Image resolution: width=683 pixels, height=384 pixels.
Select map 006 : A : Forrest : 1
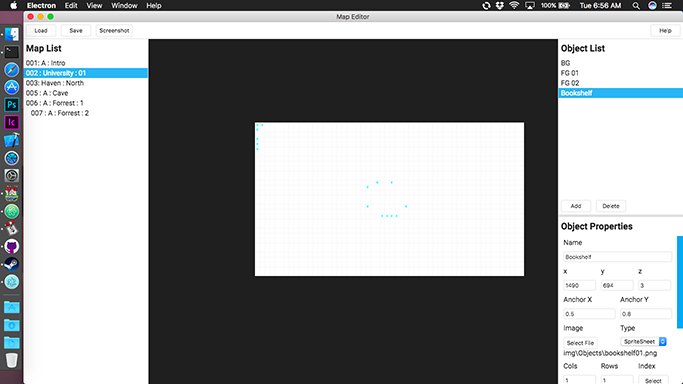point(86,103)
